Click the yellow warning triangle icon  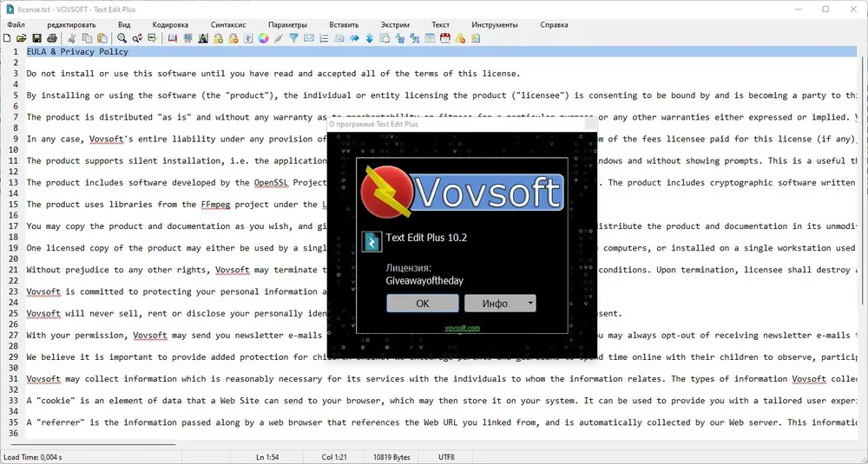coord(460,38)
